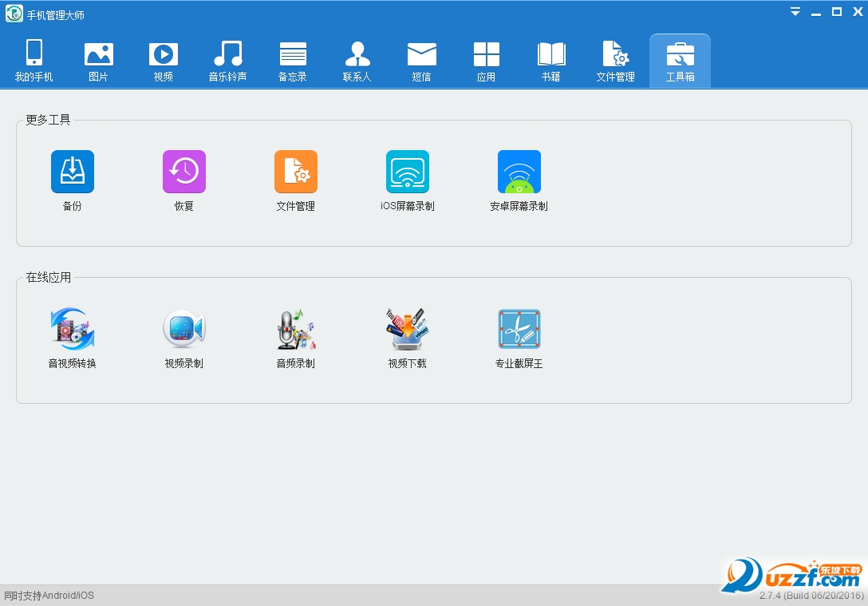Click the 同时支持Android/iOS status text

point(49,596)
